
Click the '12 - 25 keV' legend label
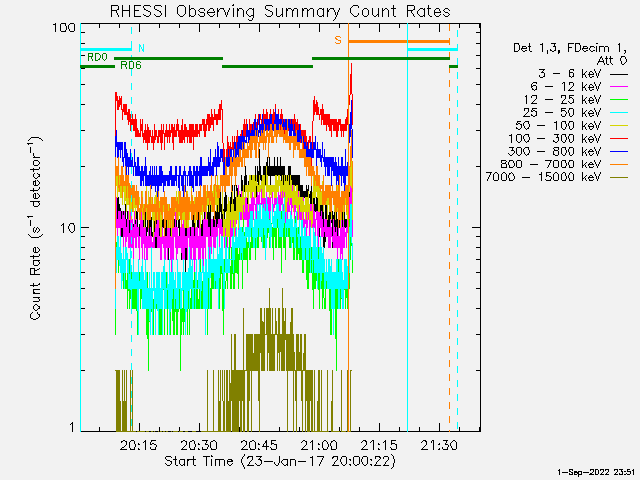coord(562,100)
